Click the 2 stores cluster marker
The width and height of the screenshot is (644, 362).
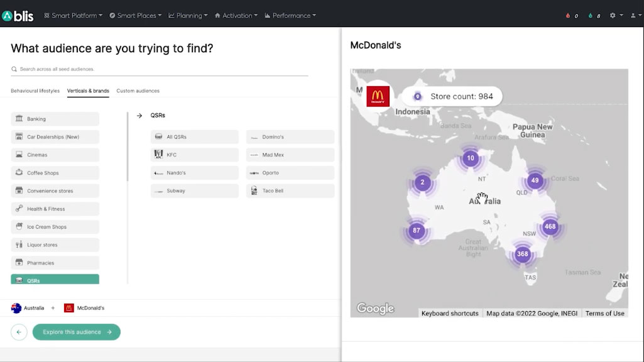coord(422,182)
